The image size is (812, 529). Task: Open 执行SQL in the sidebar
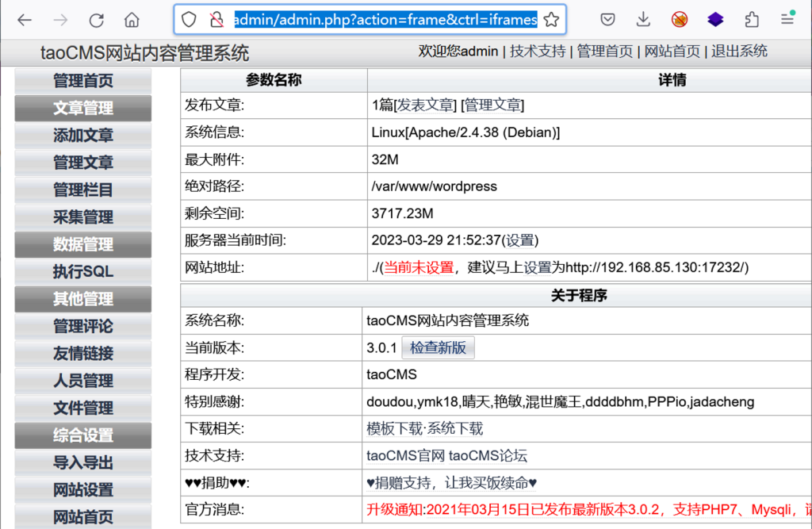tap(82, 271)
